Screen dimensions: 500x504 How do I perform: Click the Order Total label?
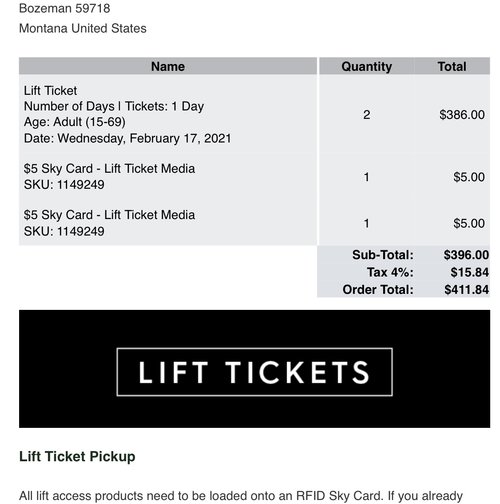(x=378, y=290)
